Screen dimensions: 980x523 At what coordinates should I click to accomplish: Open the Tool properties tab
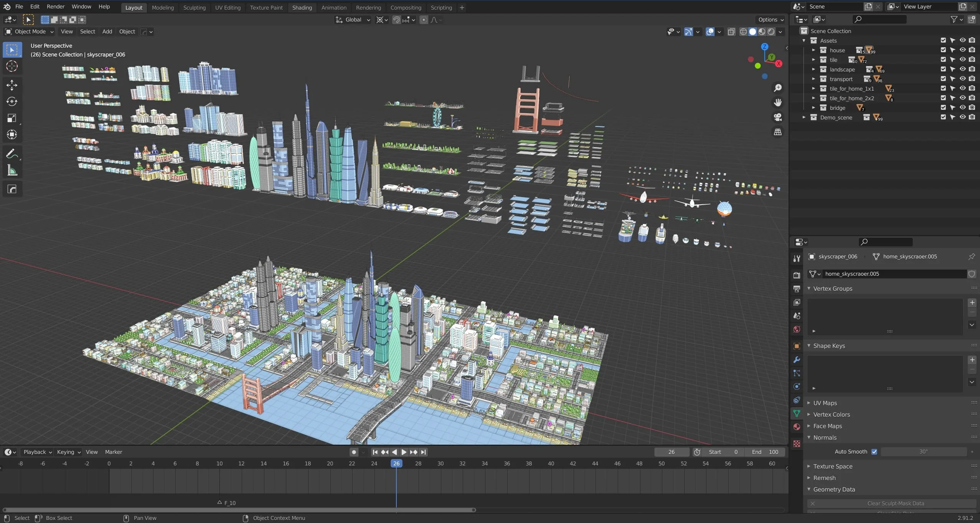point(797,258)
